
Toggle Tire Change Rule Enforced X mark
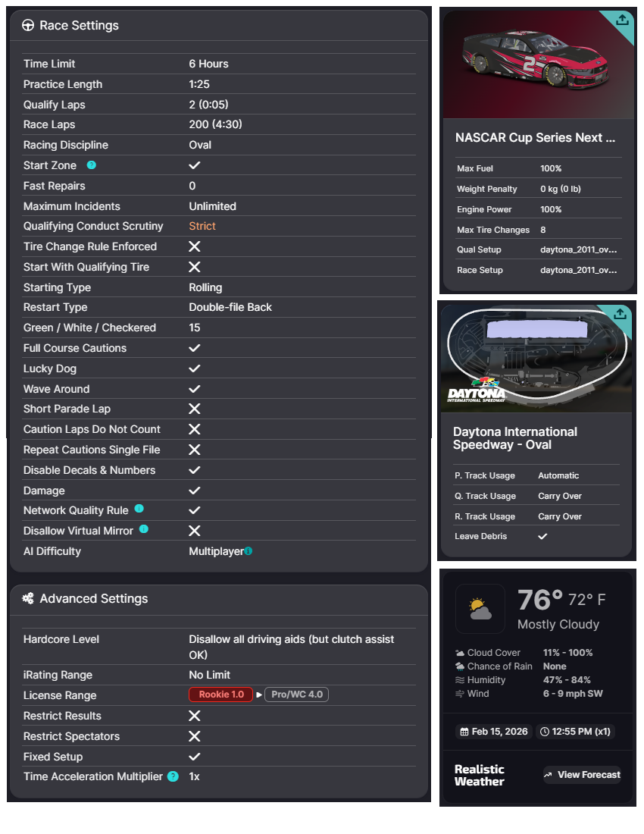[x=195, y=246]
